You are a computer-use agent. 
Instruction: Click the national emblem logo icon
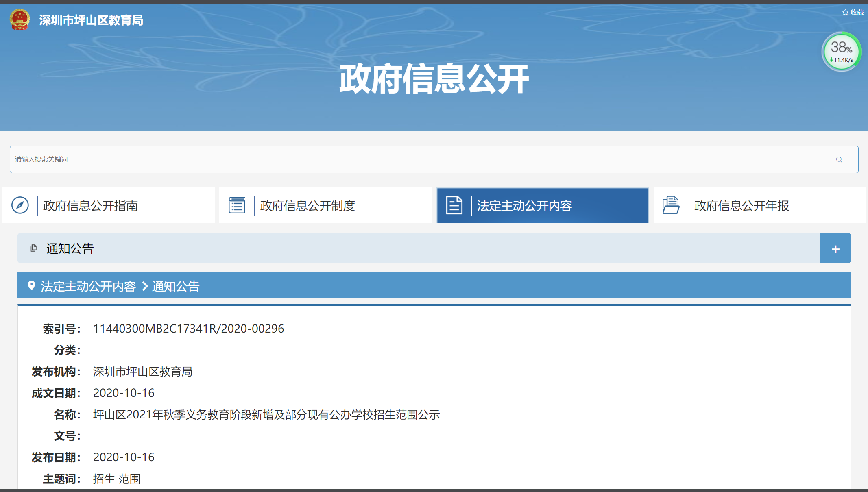click(x=20, y=20)
